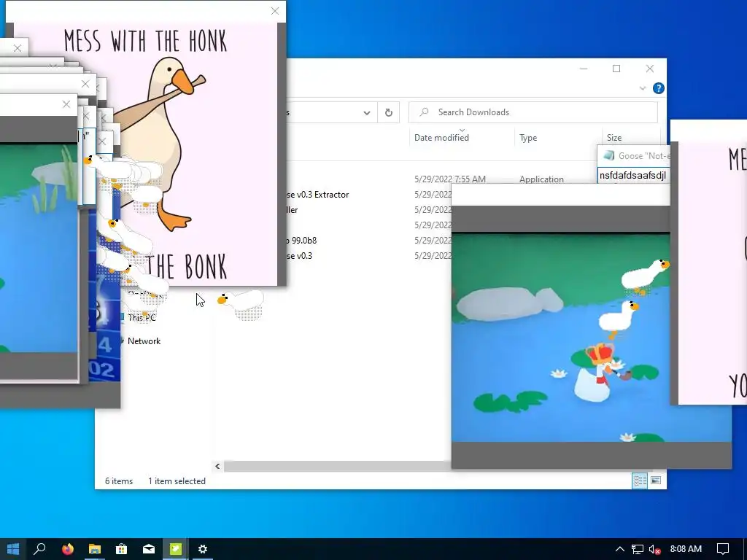
Task: Click the muted volume tray icon
Action: [655, 549]
